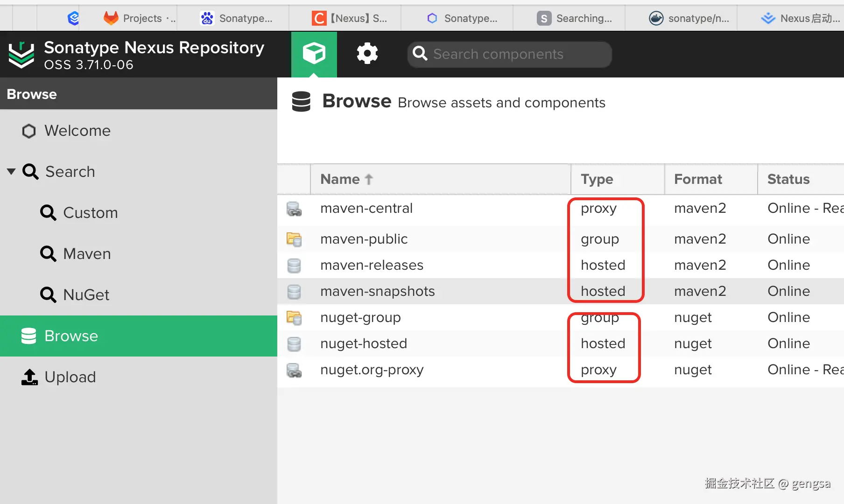
Task: Click the Browse database icon in sidebar
Action: (29, 336)
